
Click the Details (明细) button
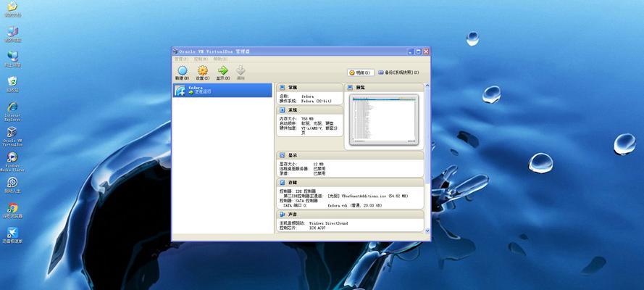pos(361,72)
